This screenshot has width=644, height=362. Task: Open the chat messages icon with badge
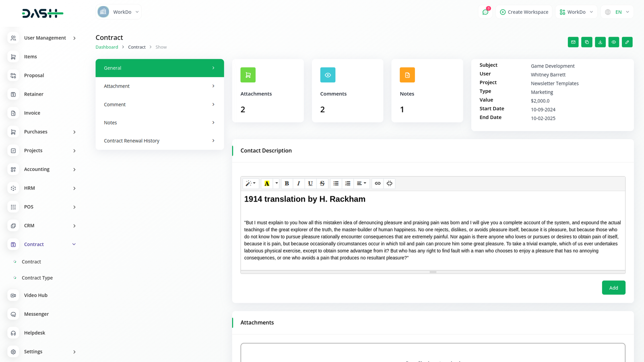pyautogui.click(x=485, y=12)
